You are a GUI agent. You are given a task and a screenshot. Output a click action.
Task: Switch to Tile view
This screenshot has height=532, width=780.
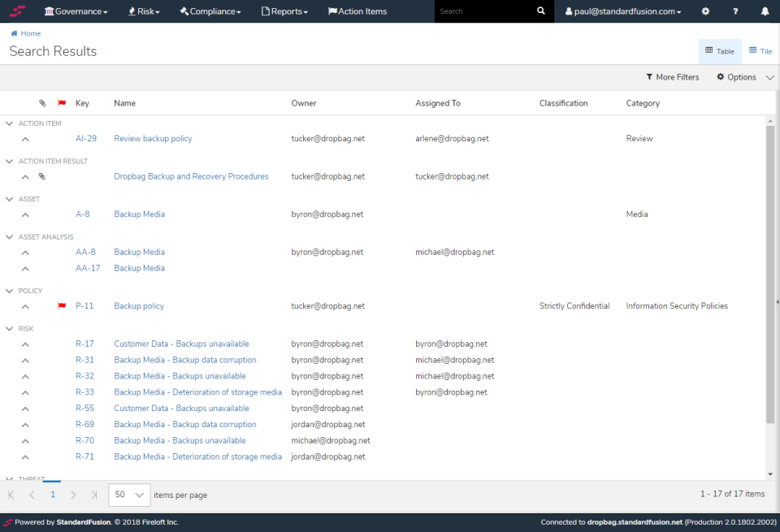point(760,51)
